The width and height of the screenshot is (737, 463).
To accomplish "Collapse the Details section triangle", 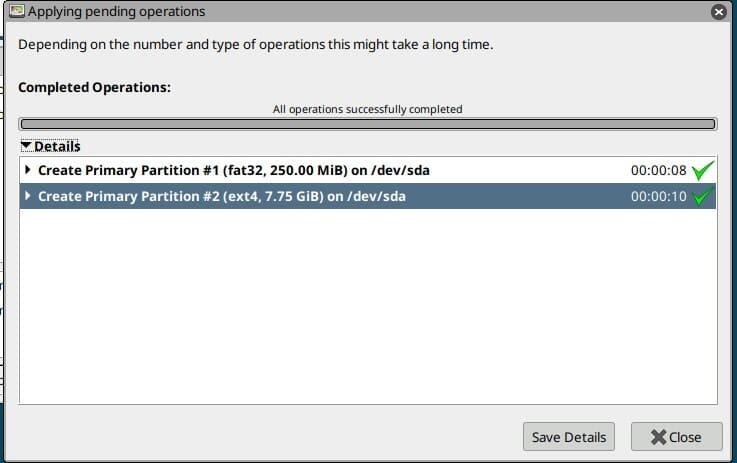I will 27,146.
